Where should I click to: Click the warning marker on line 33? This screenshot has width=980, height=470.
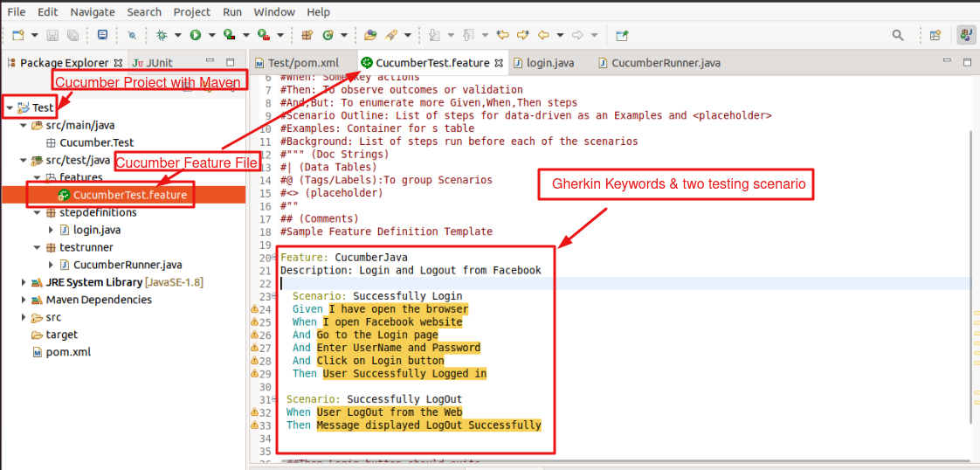pyautogui.click(x=254, y=425)
